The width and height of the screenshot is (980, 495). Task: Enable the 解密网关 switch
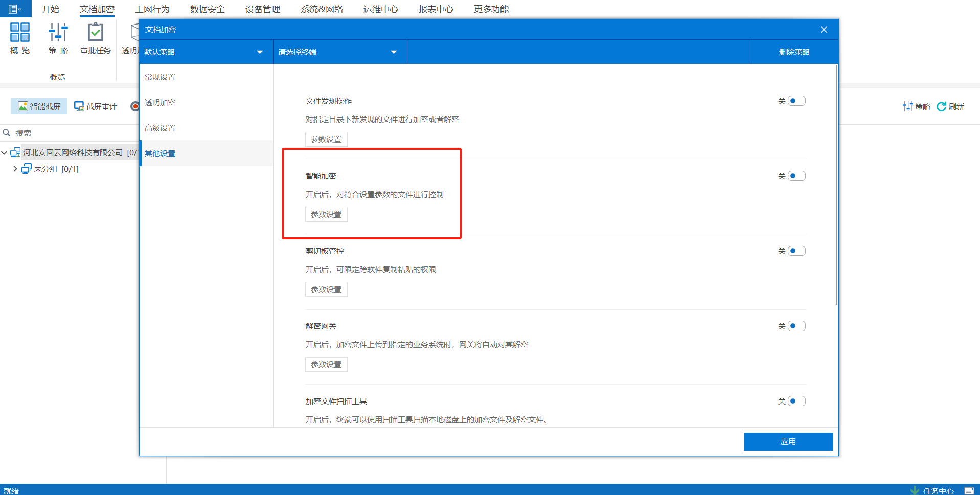[x=796, y=326]
